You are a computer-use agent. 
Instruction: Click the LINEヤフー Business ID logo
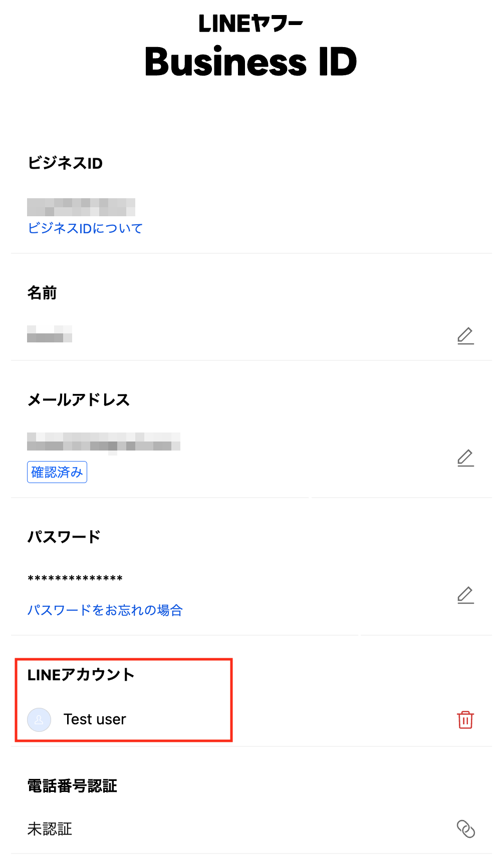[x=250, y=46]
